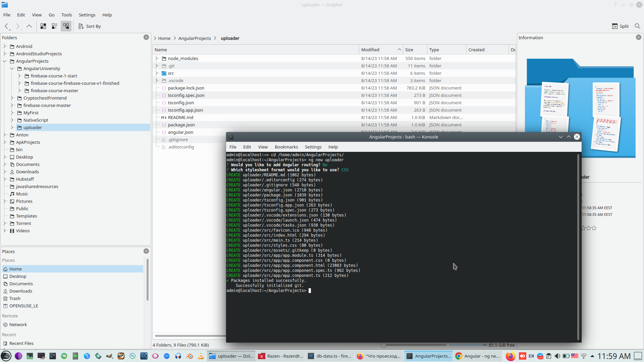This screenshot has width=644, height=362.
Task: Open Trash in Places panel
Action: click(15, 298)
